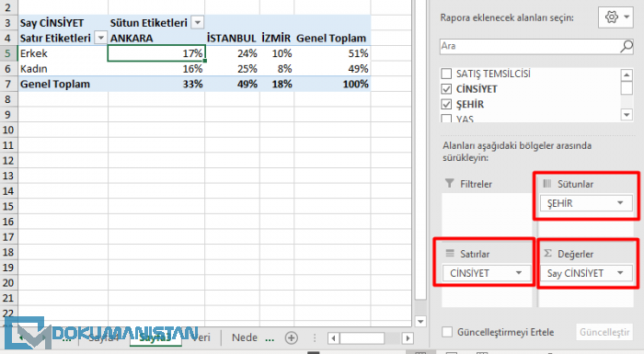Select the 17% cell for Erkek ANKARA

(156, 53)
